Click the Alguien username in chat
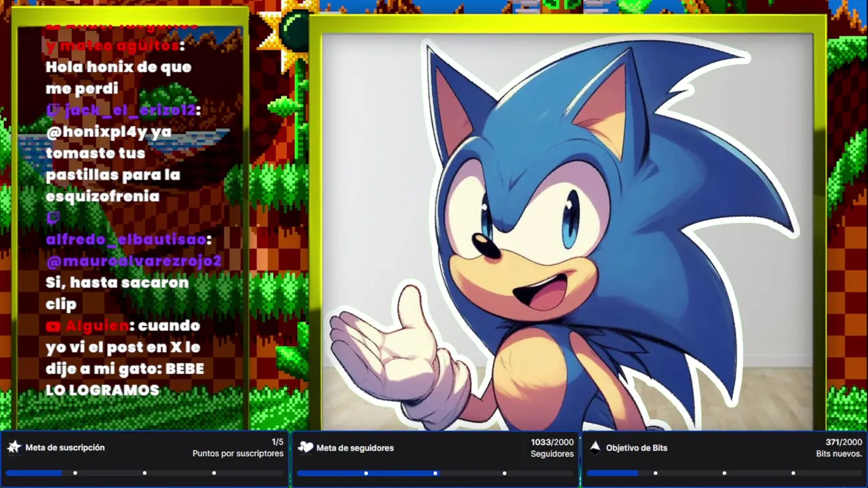 pyautogui.click(x=97, y=326)
